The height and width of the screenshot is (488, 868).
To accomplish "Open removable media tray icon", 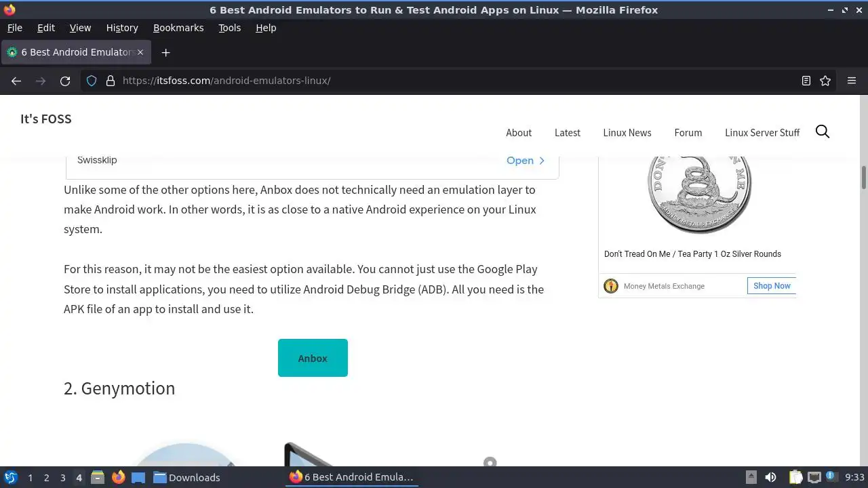I will (751, 477).
